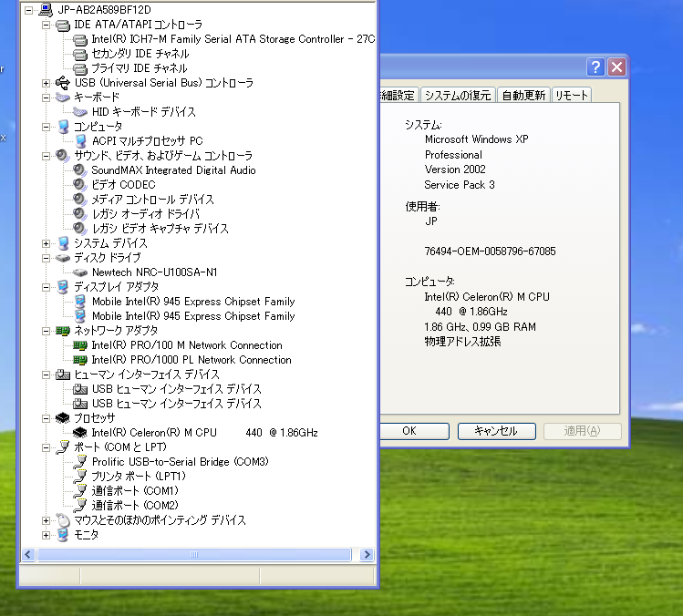Click the computer icon beside JP-AB2A589BF12D
Screen dimensions: 683x616
click(x=46, y=10)
